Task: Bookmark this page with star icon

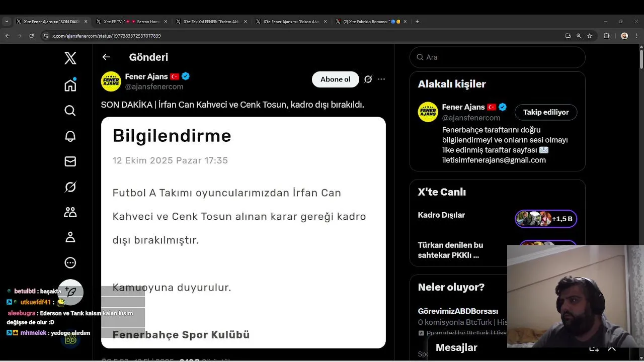Action: 590,36
